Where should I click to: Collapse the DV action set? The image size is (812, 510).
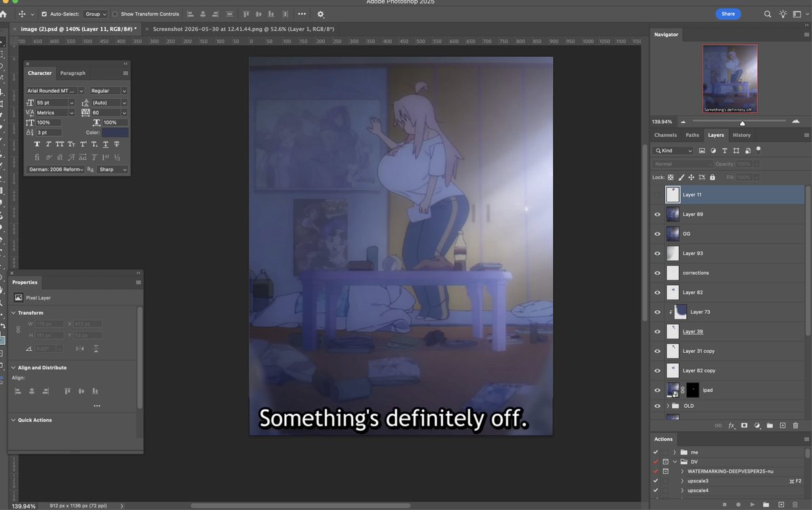point(675,461)
